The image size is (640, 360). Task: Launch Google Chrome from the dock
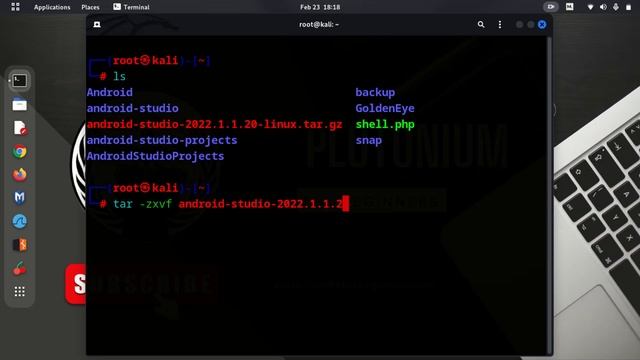19,151
